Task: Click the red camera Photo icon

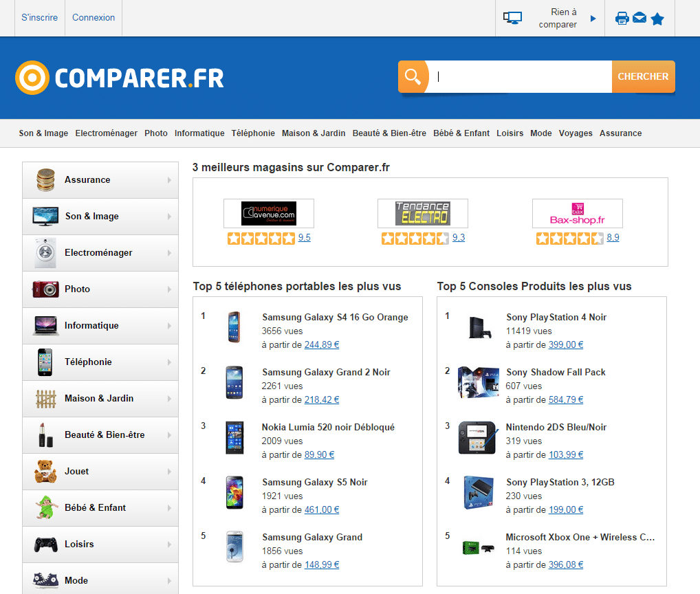Action: pos(45,289)
